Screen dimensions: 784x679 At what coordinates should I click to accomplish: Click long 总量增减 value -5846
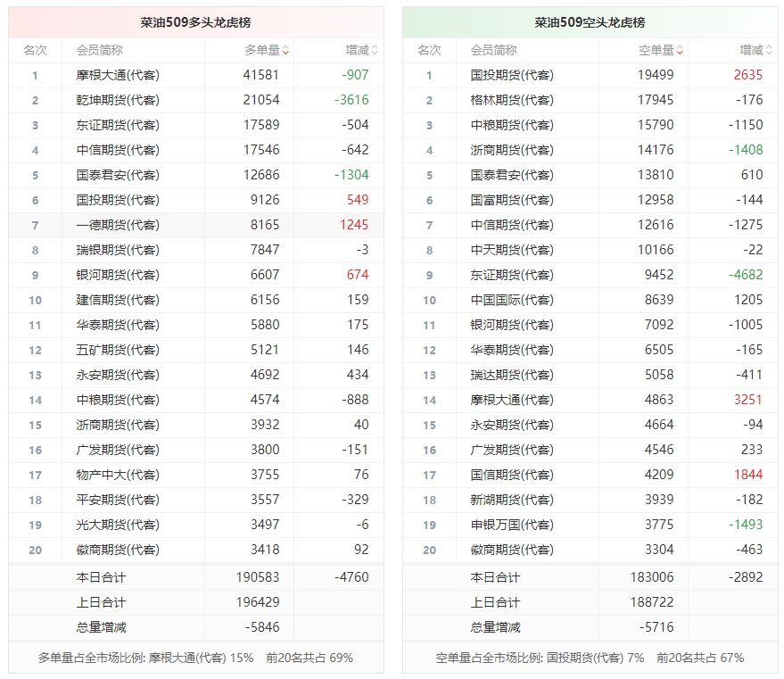click(x=262, y=627)
